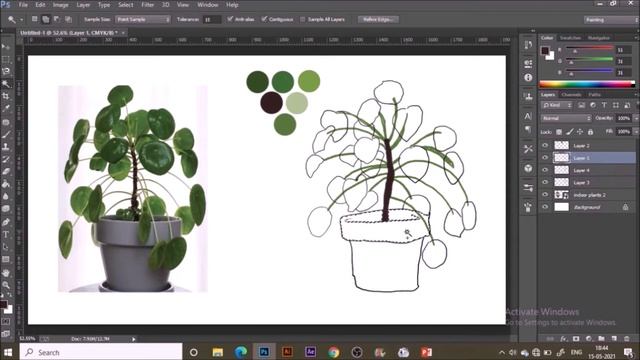Click Lock image pixels brush icon
The width and height of the screenshot is (640, 360).
[x=569, y=132]
